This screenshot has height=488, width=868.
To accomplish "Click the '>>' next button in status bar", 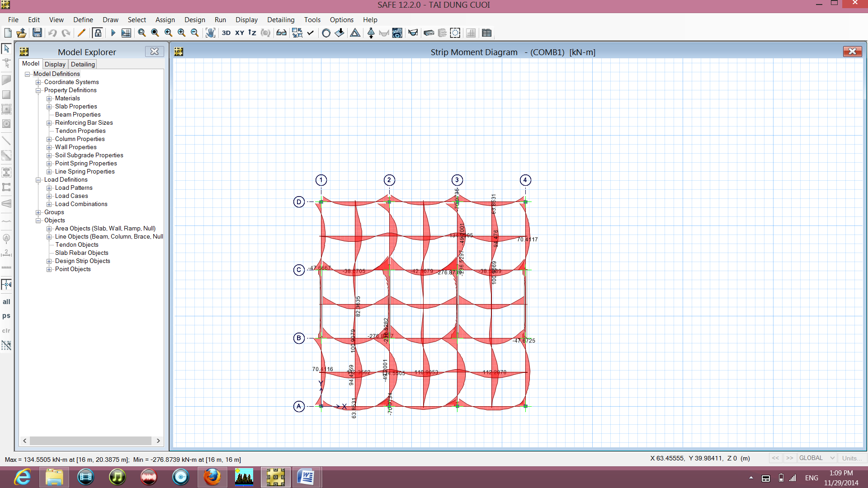I will pyautogui.click(x=790, y=458).
